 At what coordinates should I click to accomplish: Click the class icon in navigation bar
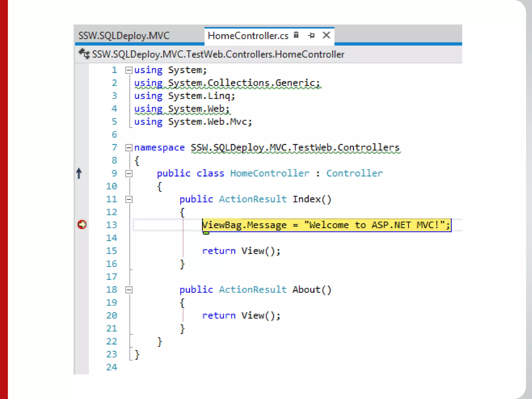(x=84, y=54)
